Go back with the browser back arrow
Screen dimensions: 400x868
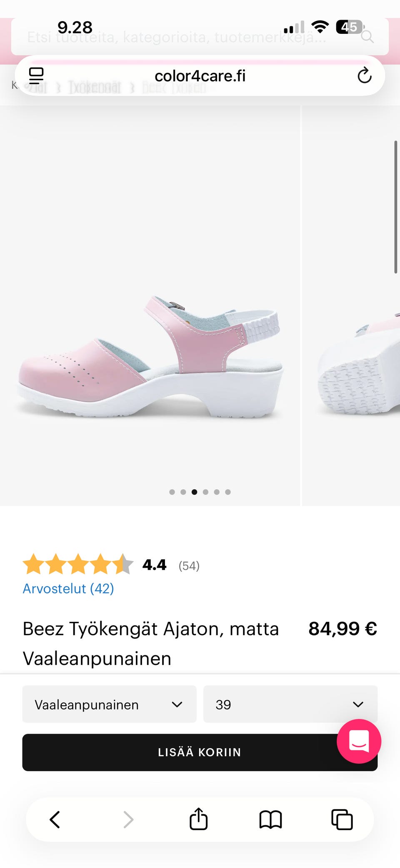[55, 819]
